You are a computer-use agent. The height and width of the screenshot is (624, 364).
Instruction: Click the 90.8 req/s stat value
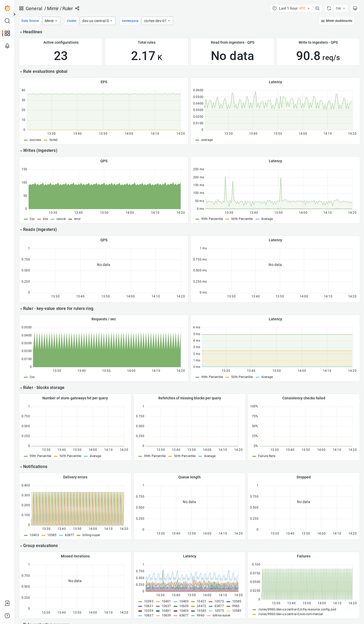[318, 56]
